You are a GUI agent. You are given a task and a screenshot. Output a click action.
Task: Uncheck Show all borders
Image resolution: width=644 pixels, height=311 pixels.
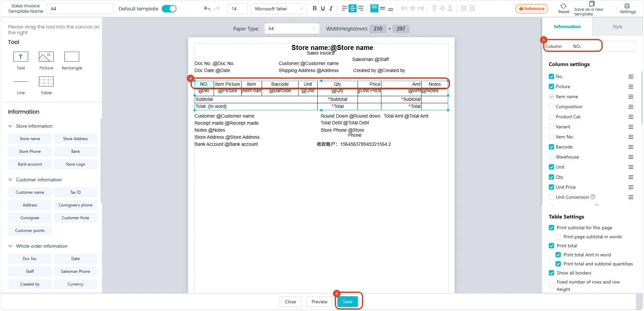click(551, 273)
